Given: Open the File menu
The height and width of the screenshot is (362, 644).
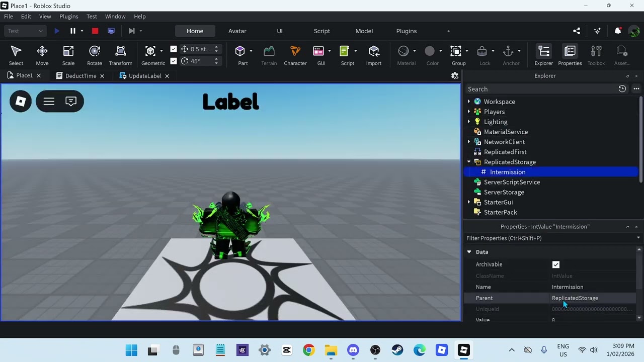Looking at the screenshot, I should (9, 17).
